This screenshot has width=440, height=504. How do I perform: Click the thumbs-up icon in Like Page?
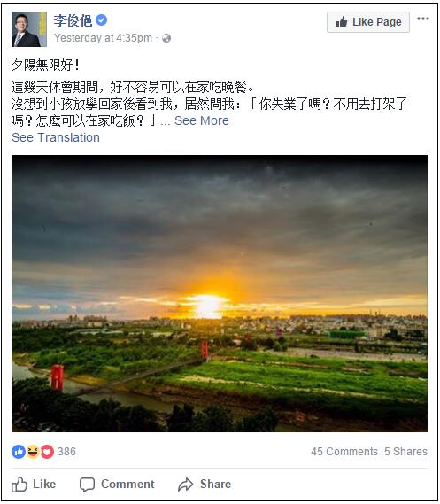coord(342,22)
